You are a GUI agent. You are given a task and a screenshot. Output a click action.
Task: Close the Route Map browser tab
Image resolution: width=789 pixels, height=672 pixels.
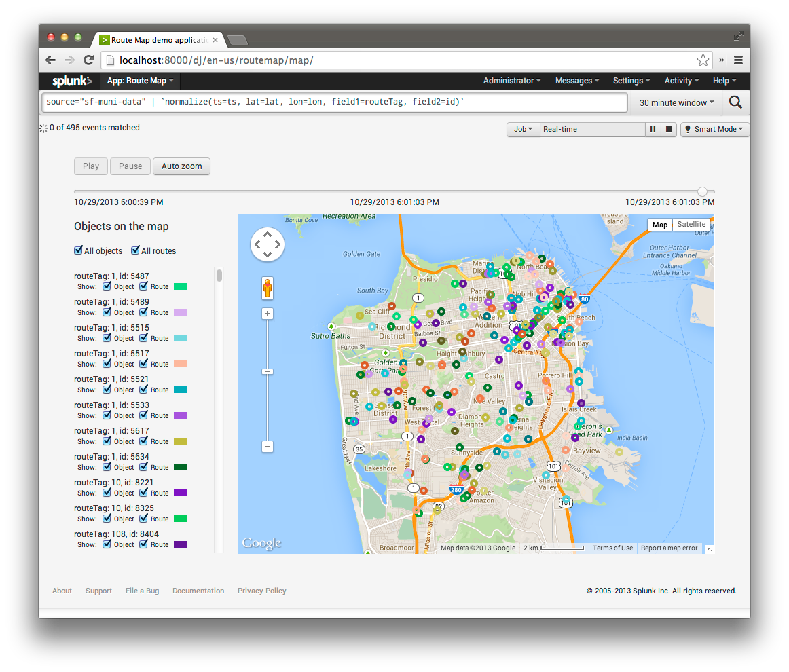pos(215,40)
